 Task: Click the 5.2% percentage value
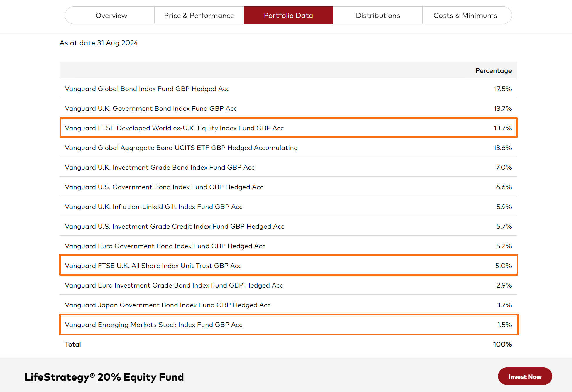(504, 246)
